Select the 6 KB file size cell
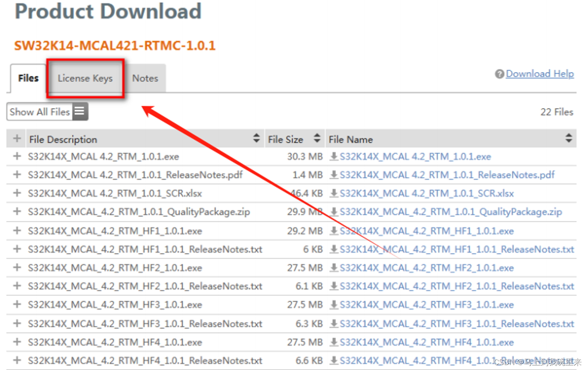This screenshot has width=588, height=370. point(313,249)
